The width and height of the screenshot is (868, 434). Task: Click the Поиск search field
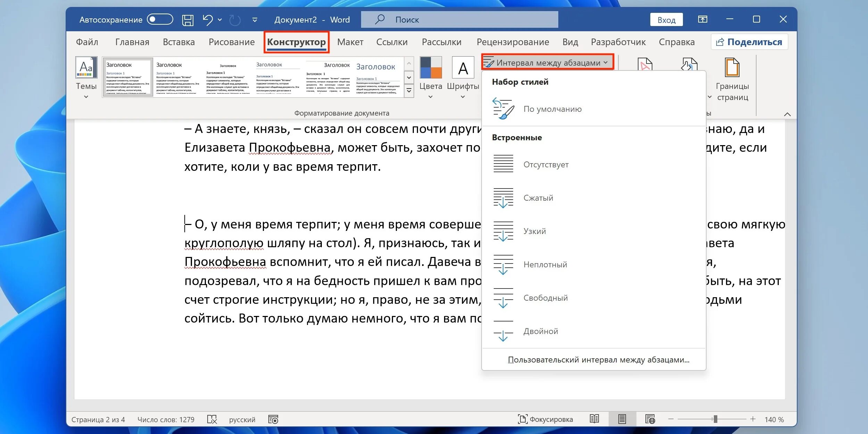click(x=459, y=20)
